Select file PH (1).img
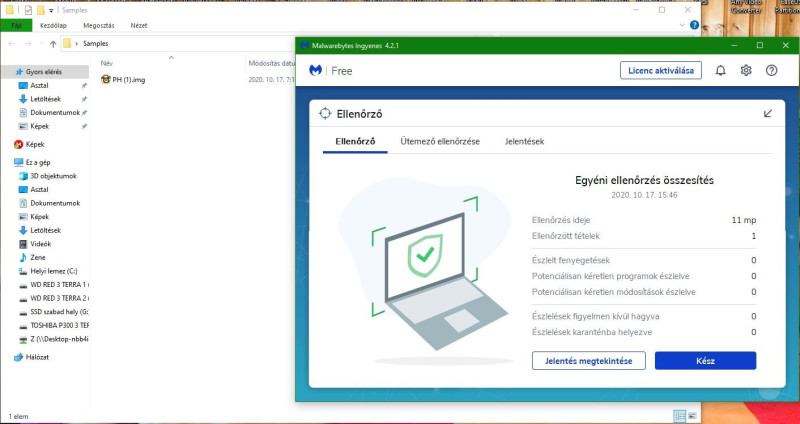Viewport: 800px width, 424px height. click(x=123, y=80)
